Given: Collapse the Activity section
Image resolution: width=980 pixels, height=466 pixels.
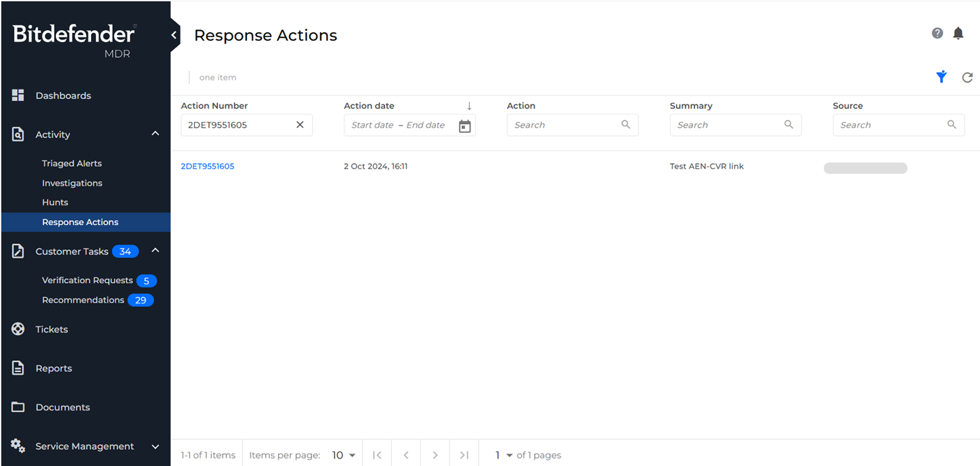Looking at the screenshot, I should point(155,133).
